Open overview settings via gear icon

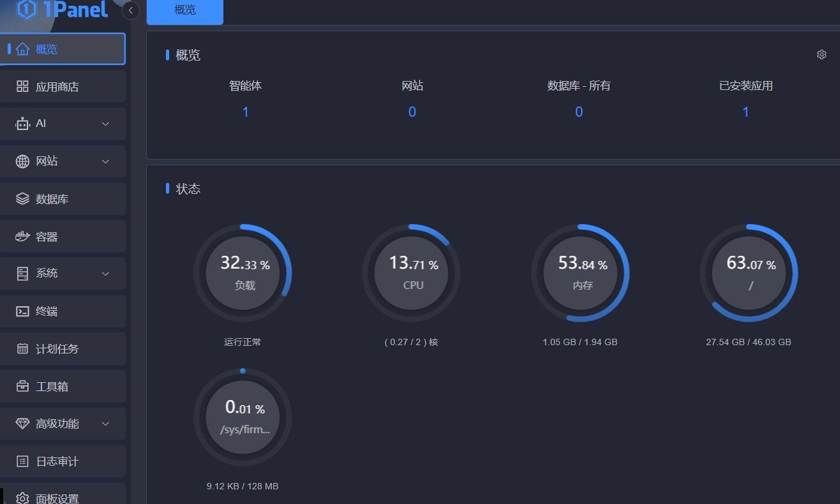point(821,55)
